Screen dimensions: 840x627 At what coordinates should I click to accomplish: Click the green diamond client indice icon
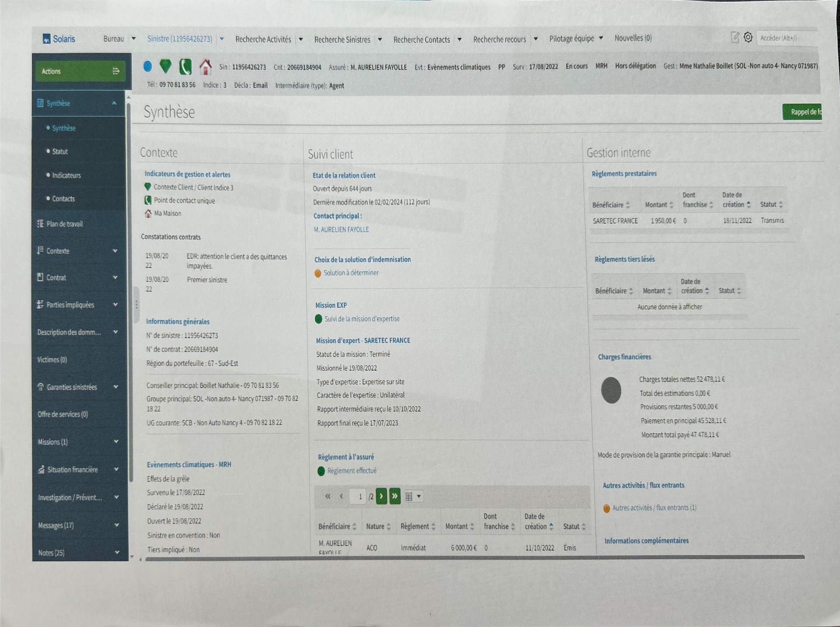[x=165, y=66]
